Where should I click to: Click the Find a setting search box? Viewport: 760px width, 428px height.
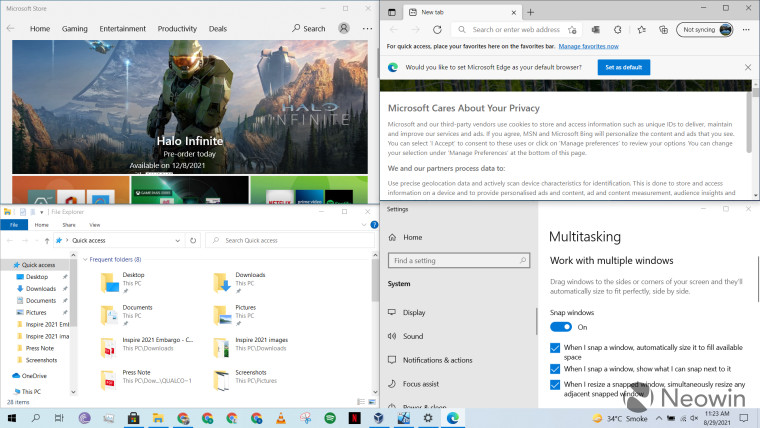[x=459, y=261]
